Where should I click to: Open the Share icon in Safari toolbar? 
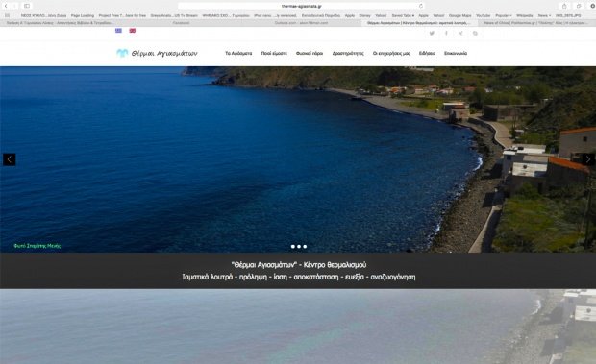tap(564, 6)
